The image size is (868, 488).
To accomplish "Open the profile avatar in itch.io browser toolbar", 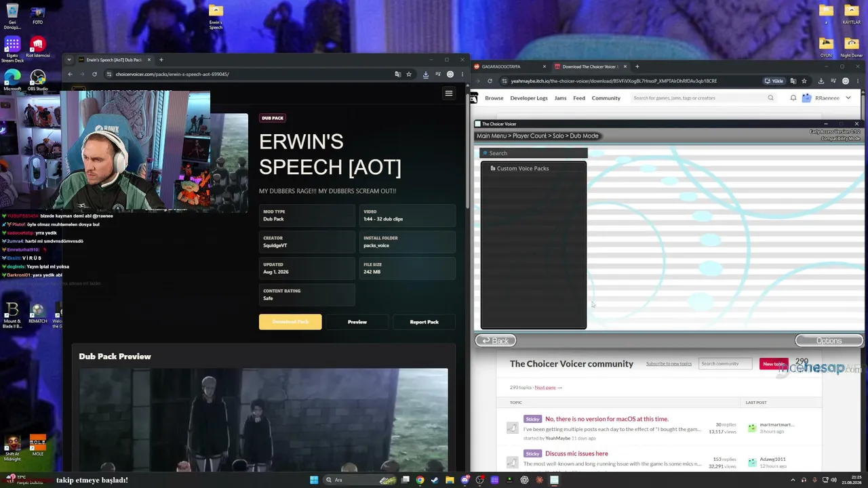I will tap(845, 81).
